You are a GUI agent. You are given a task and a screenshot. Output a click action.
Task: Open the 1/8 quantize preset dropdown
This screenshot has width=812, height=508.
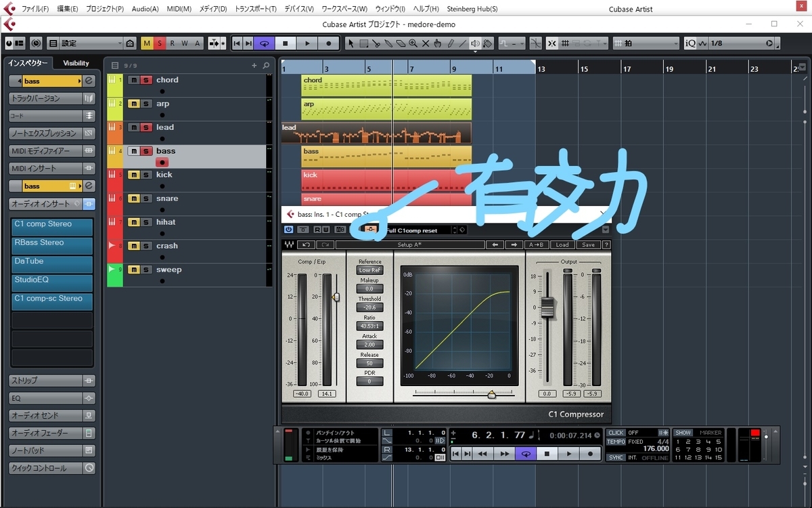coord(742,43)
